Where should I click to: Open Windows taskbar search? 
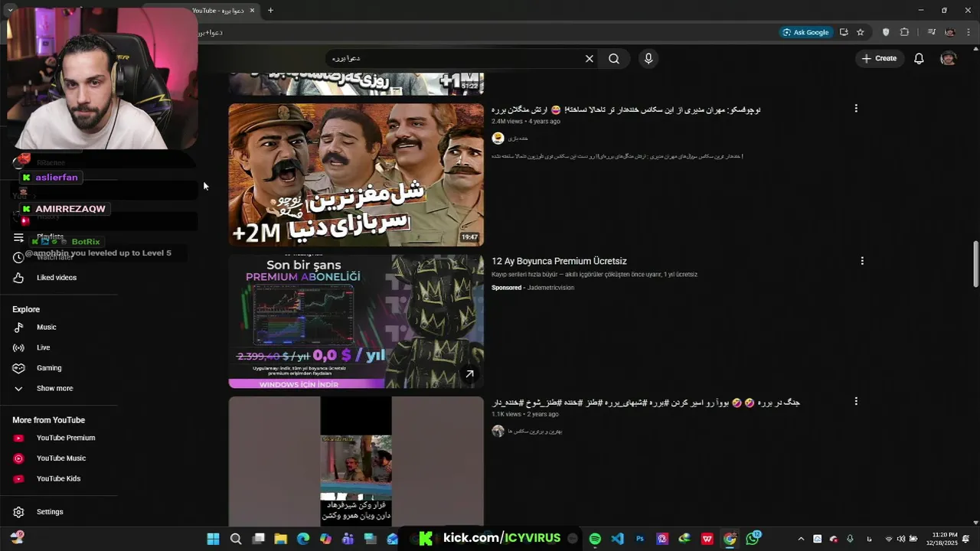pos(236,539)
